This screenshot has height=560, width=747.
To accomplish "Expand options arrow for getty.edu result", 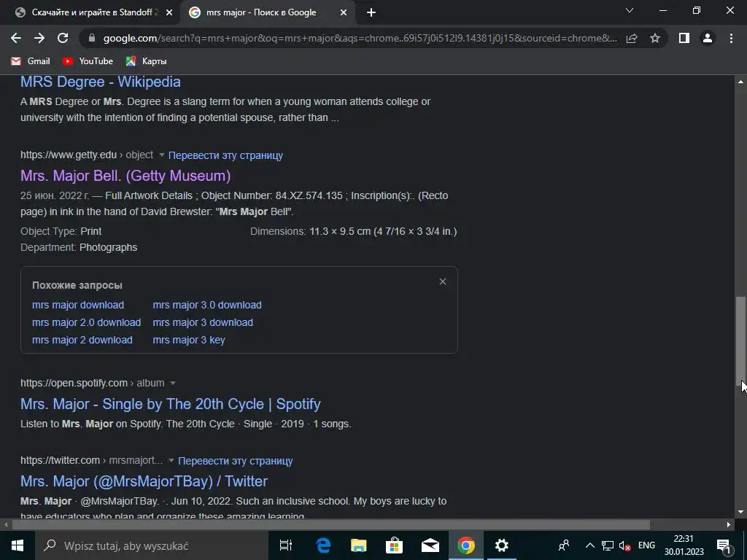I will pyautogui.click(x=161, y=155).
